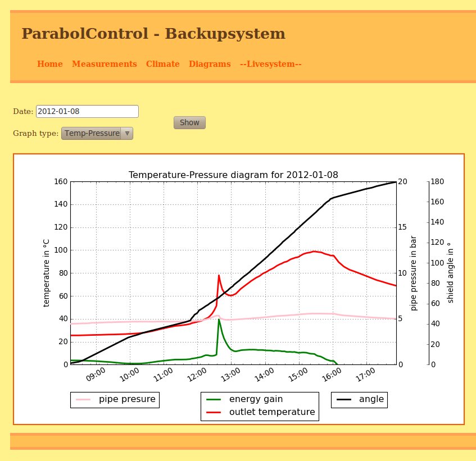Click the ParabolControl - Backupsystem heading
This screenshot has height=461, width=476.
(x=153, y=34)
